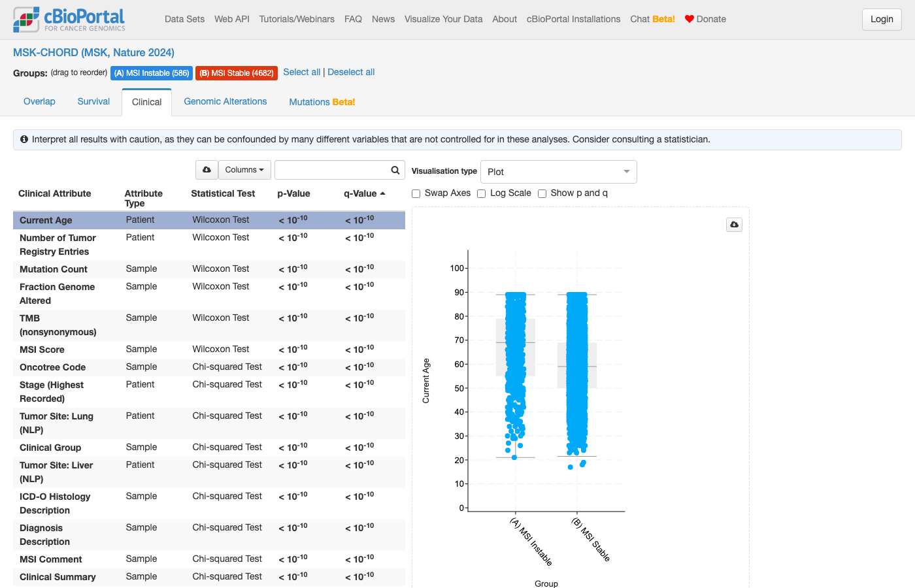
Task: Open the About navigation link
Action: pos(505,19)
